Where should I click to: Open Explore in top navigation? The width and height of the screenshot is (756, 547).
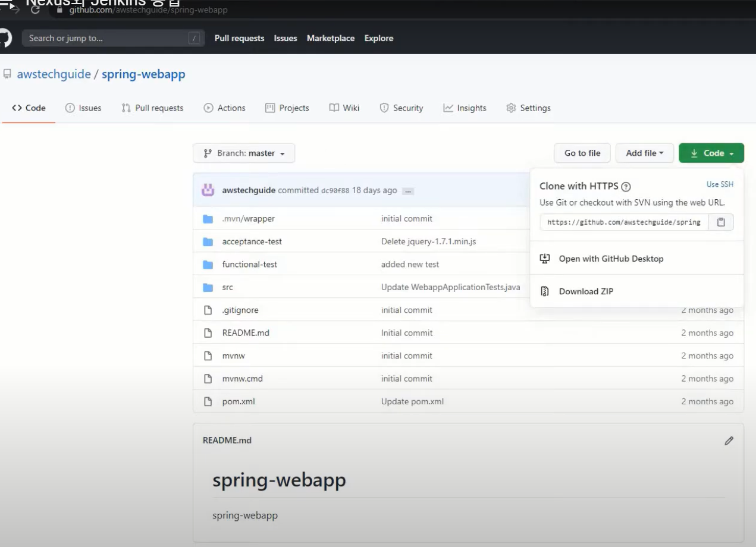click(379, 38)
